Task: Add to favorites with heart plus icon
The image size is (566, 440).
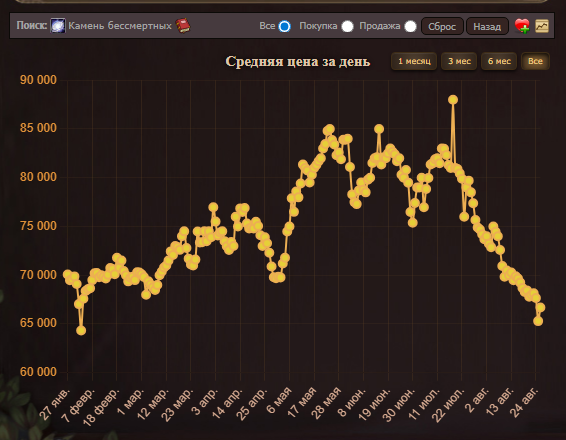Action: point(522,26)
